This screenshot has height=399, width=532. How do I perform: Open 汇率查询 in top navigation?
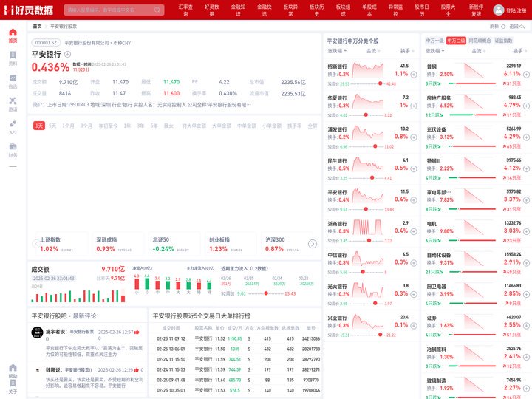[x=185, y=10]
